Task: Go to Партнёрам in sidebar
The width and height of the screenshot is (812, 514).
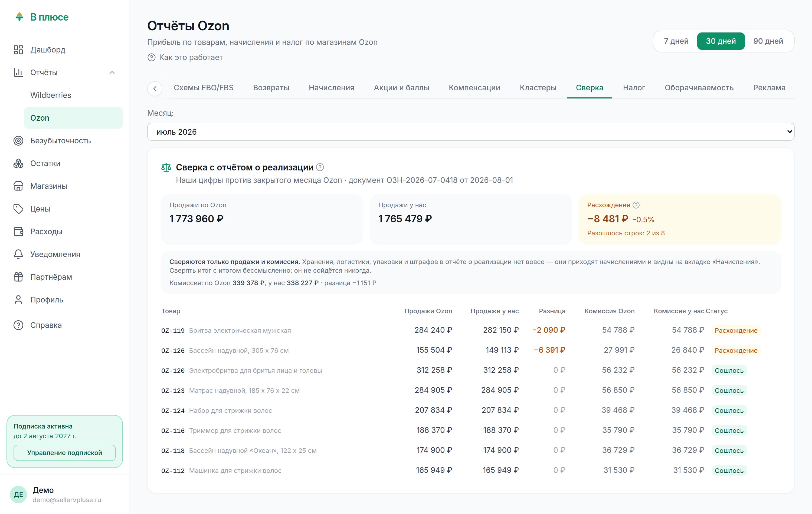Action: (65, 277)
